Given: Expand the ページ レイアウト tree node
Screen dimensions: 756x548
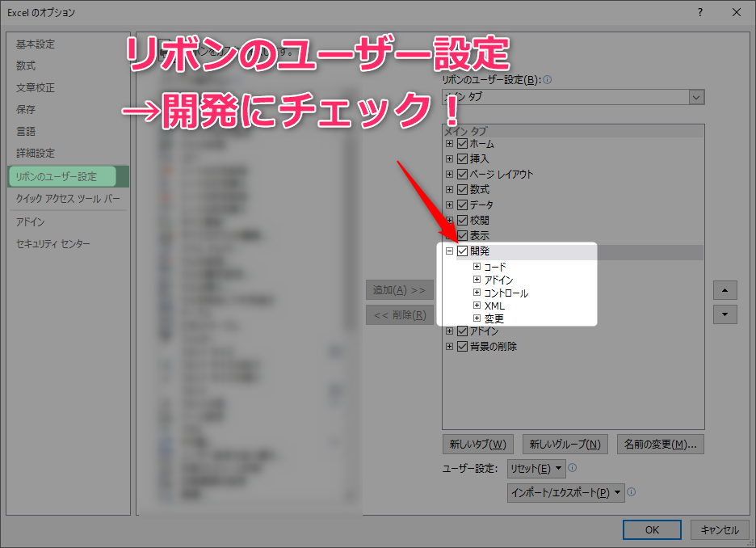Looking at the screenshot, I should pyautogui.click(x=449, y=174).
